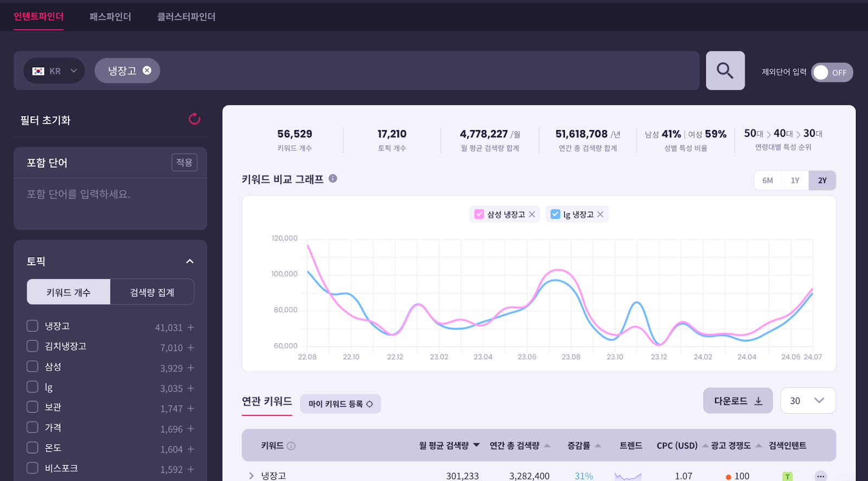
Task: Click the green T intent badge
Action: click(788, 477)
